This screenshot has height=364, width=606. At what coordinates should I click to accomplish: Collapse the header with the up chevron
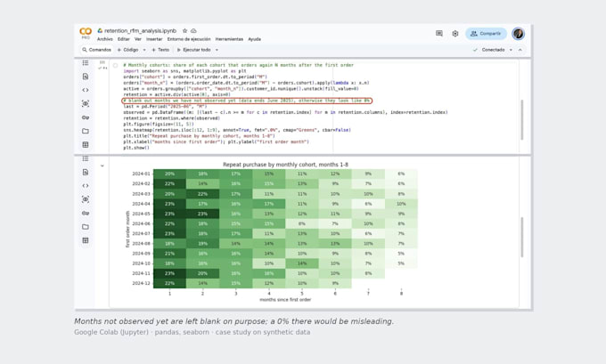(520, 50)
